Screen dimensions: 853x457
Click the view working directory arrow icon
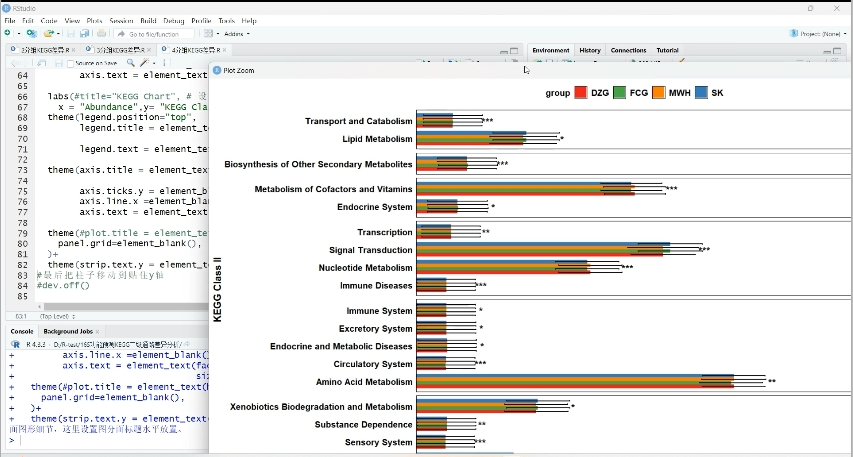(x=187, y=344)
